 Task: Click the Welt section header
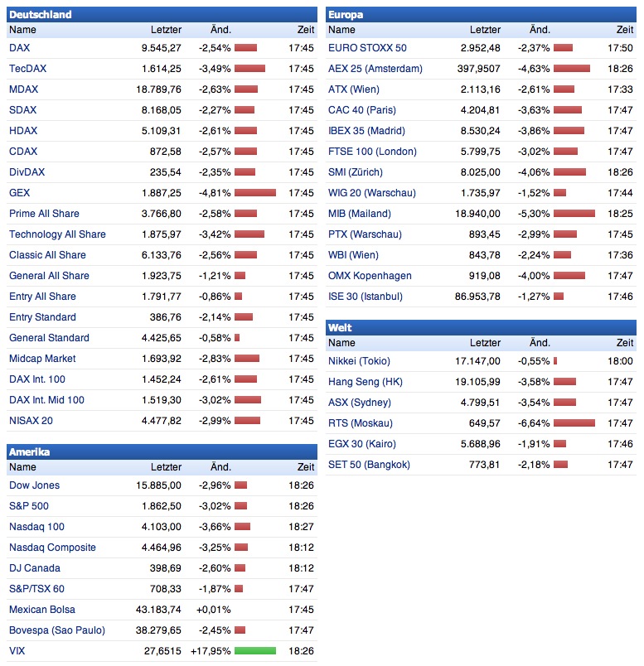(x=482, y=327)
